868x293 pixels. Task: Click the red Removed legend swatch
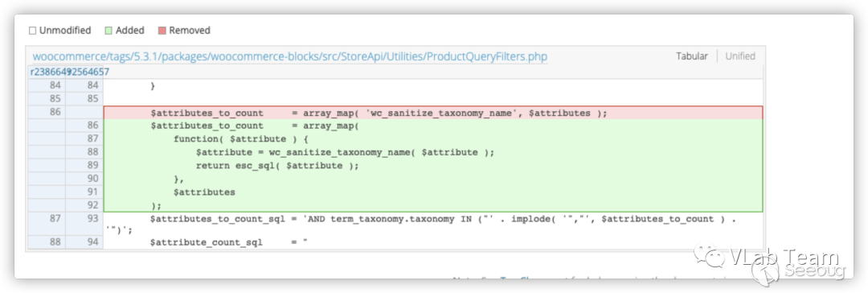click(162, 31)
